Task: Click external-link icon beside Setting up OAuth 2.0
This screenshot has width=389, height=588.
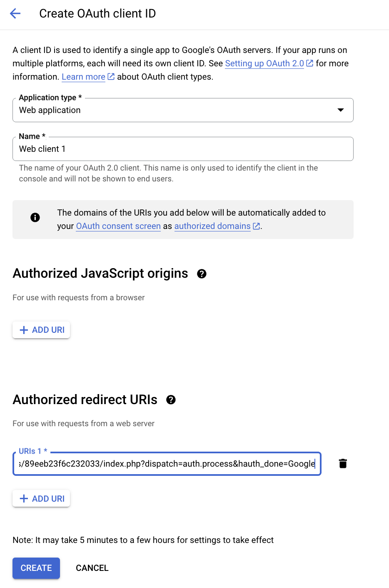Action: tap(310, 63)
